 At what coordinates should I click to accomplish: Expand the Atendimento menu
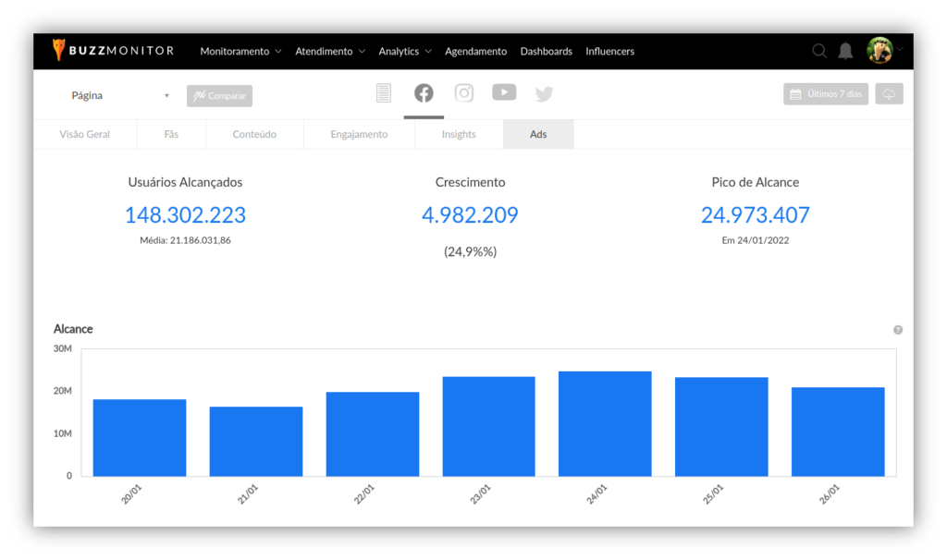pyautogui.click(x=330, y=52)
